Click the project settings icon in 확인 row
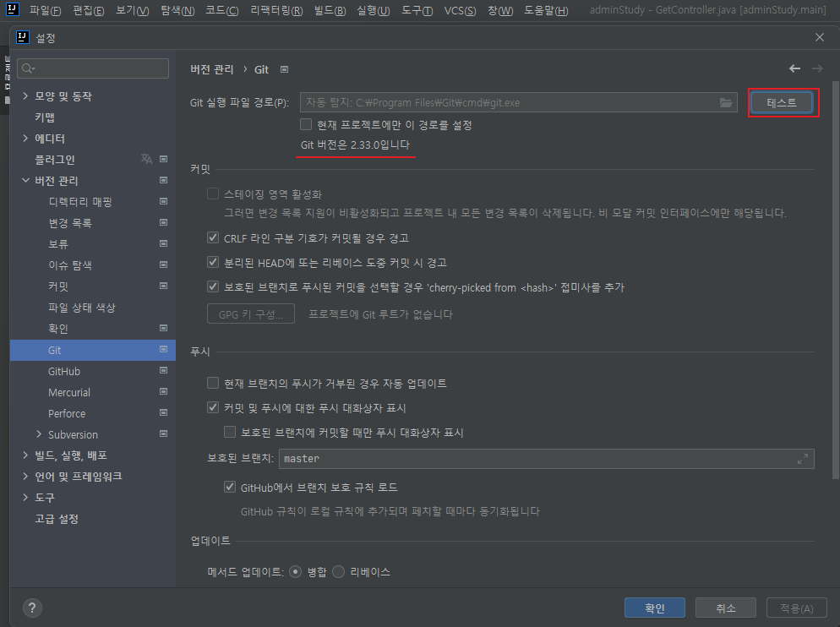The width and height of the screenshot is (840, 627). (x=163, y=328)
